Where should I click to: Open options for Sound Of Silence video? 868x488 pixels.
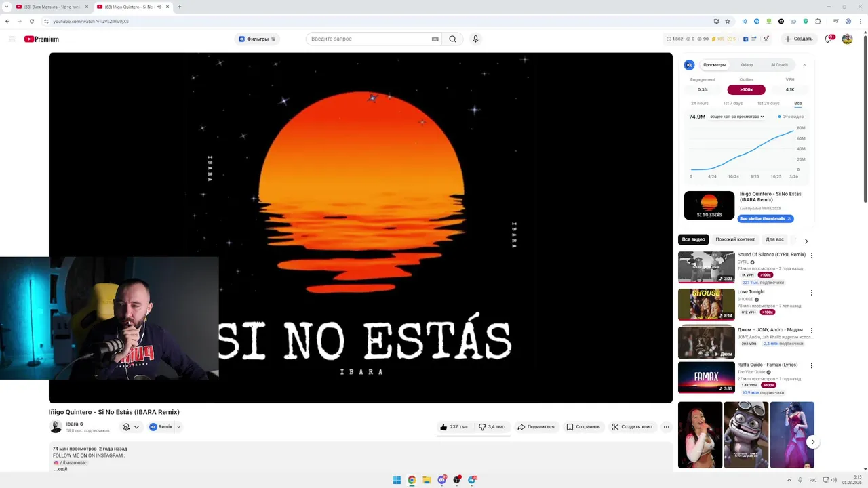tap(812, 256)
